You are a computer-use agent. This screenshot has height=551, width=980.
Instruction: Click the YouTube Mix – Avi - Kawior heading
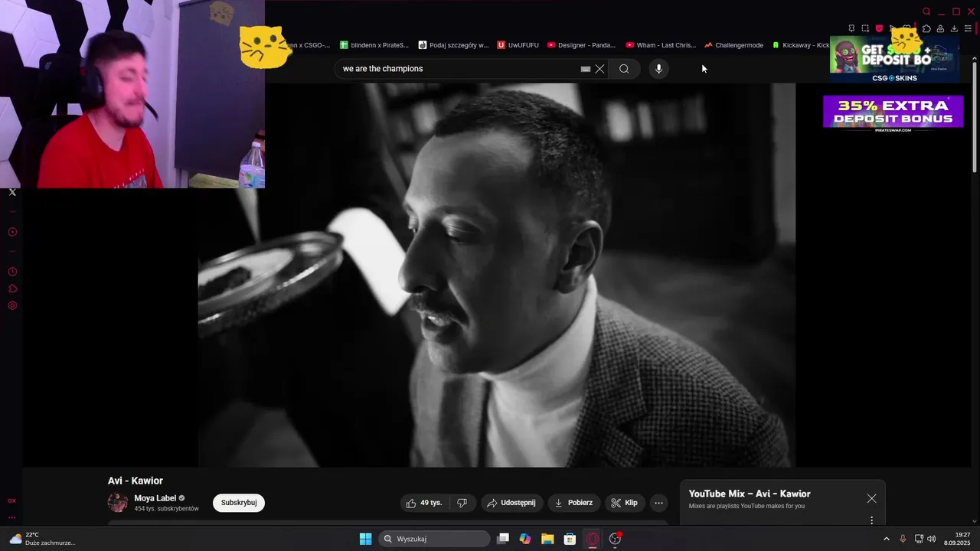coord(749,494)
